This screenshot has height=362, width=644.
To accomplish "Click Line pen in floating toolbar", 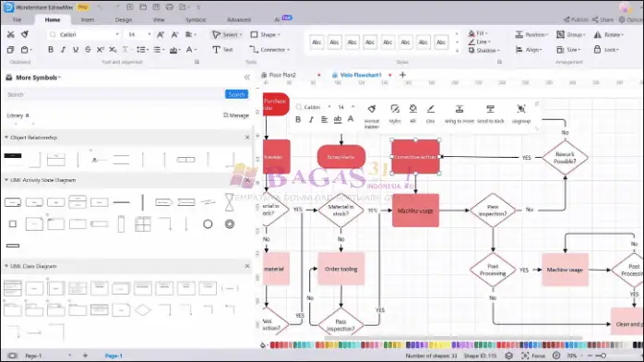I will (430, 113).
